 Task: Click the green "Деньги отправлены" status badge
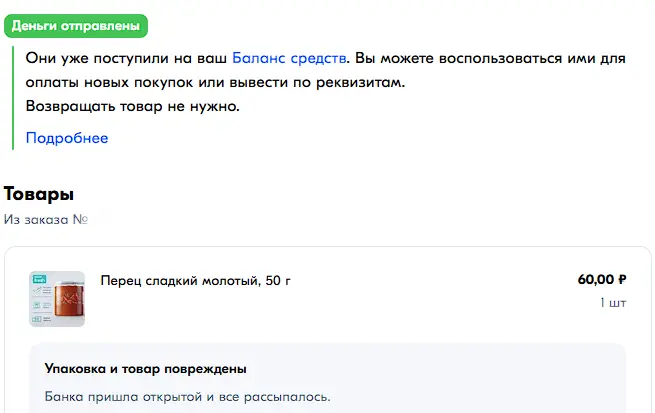(76, 26)
